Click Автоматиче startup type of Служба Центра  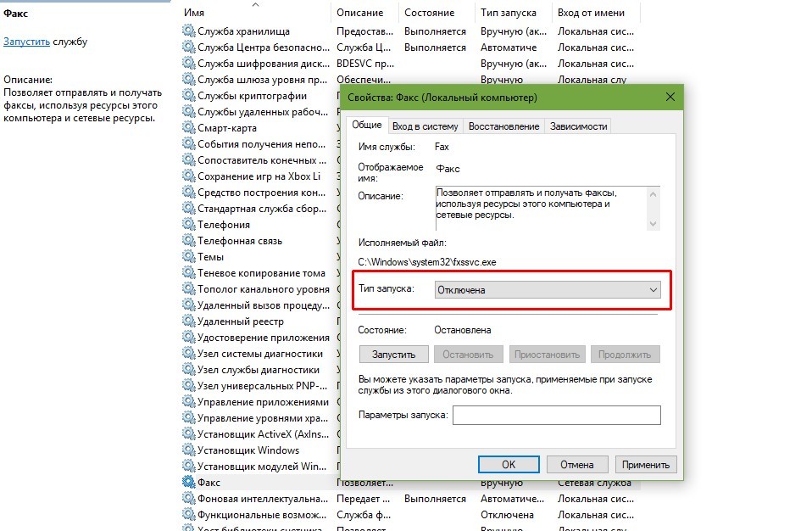pyautogui.click(x=509, y=48)
